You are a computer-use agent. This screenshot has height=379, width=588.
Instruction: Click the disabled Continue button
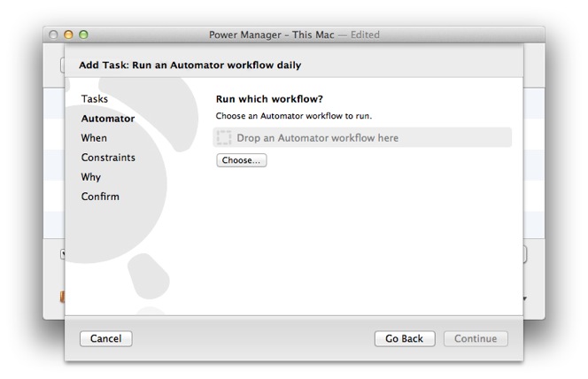pos(476,338)
